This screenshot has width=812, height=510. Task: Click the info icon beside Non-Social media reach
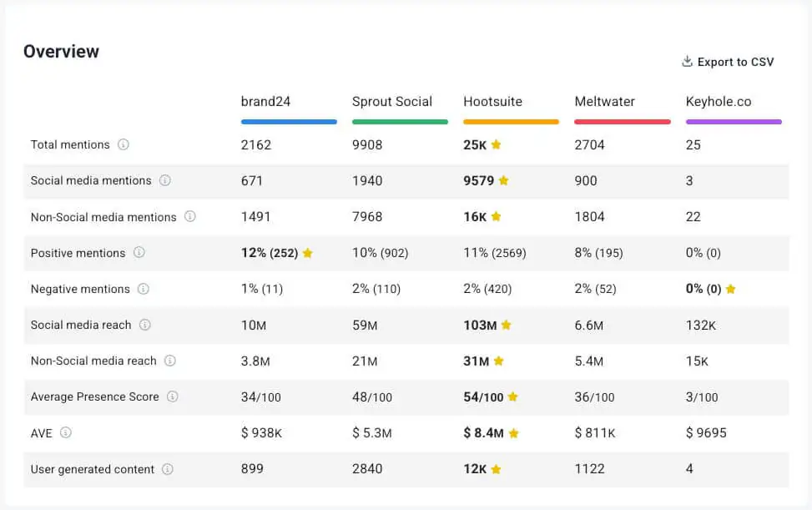coord(170,361)
